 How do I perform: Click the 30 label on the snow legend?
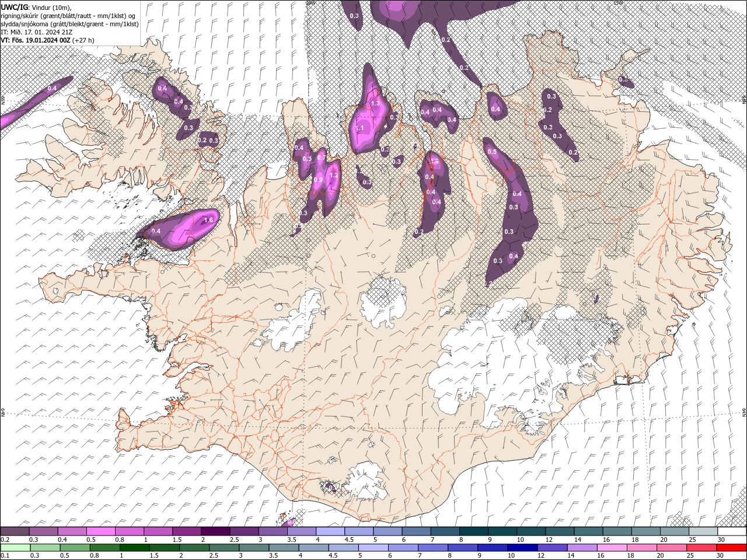722,540
